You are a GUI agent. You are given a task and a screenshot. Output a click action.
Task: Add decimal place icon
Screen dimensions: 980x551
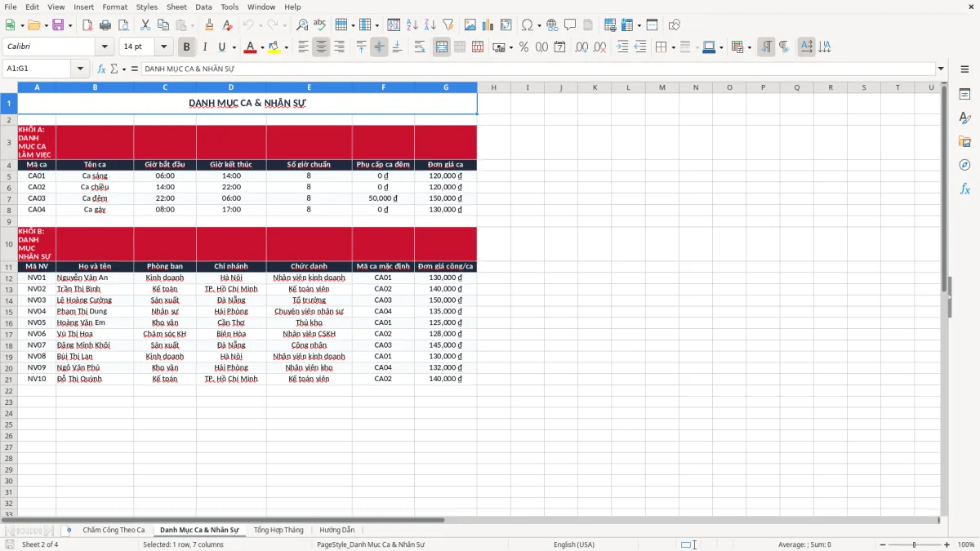(582, 47)
